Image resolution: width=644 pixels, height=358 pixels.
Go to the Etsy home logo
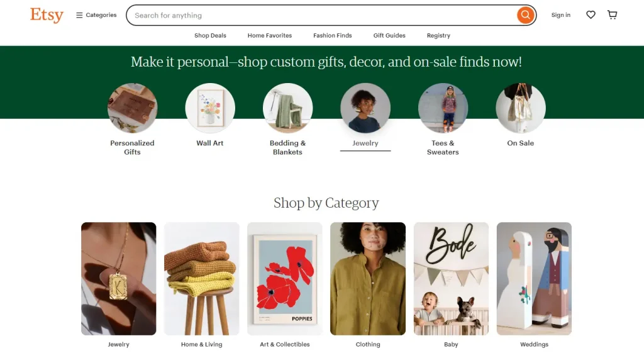point(47,15)
